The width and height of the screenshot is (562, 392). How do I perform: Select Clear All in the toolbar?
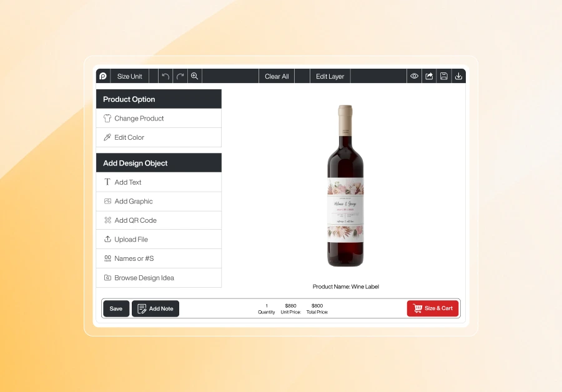coord(277,76)
